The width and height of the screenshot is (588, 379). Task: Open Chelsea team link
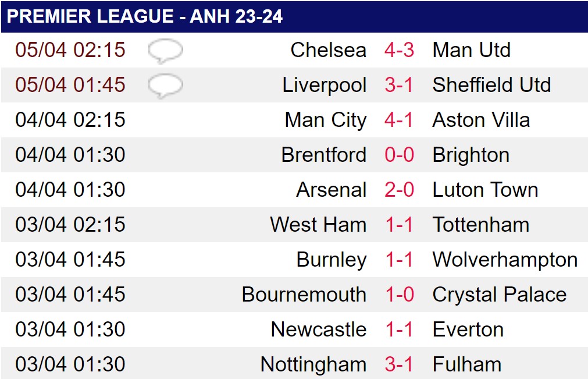[328, 50]
